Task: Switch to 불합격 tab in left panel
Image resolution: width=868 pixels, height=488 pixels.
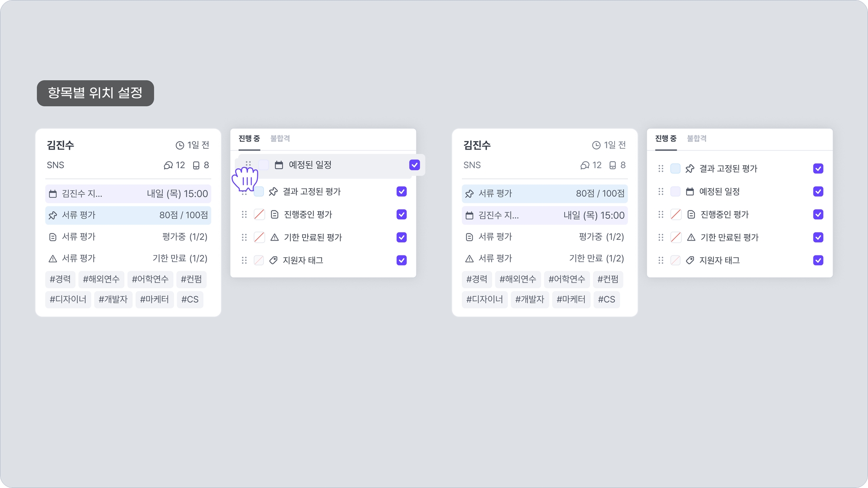Action: coord(280,138)
